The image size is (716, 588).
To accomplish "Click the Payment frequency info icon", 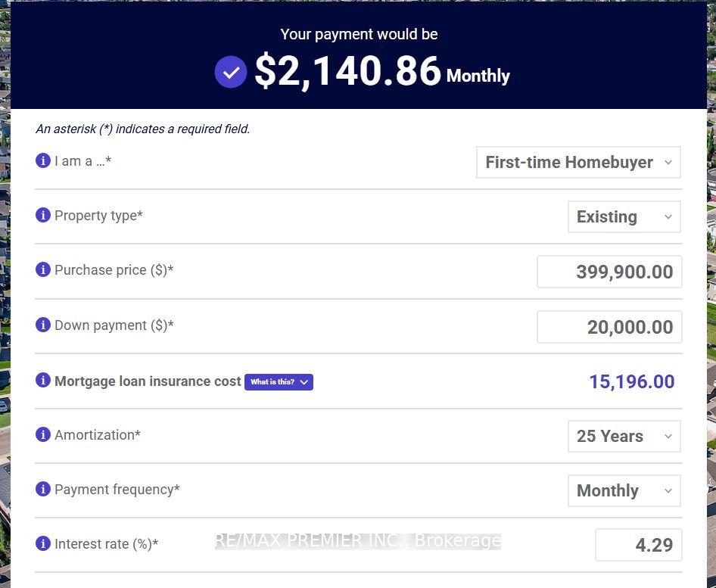I will (43, 489).
